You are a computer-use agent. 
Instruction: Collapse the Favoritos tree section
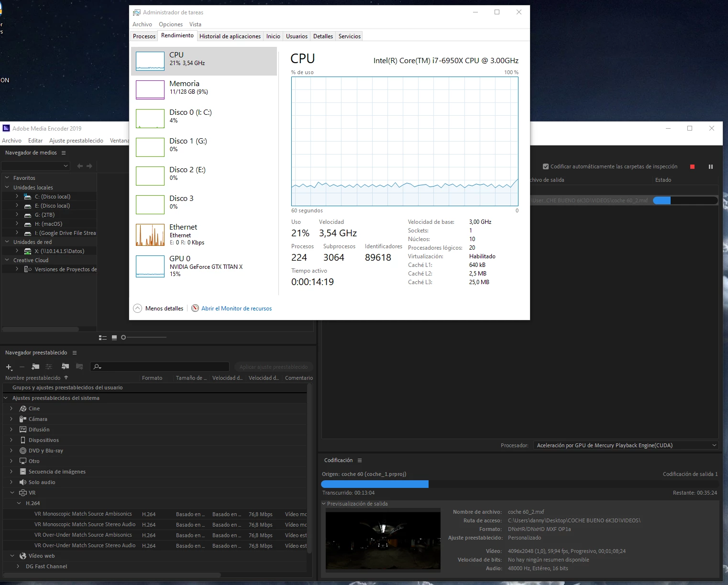(x=7, y=177)
